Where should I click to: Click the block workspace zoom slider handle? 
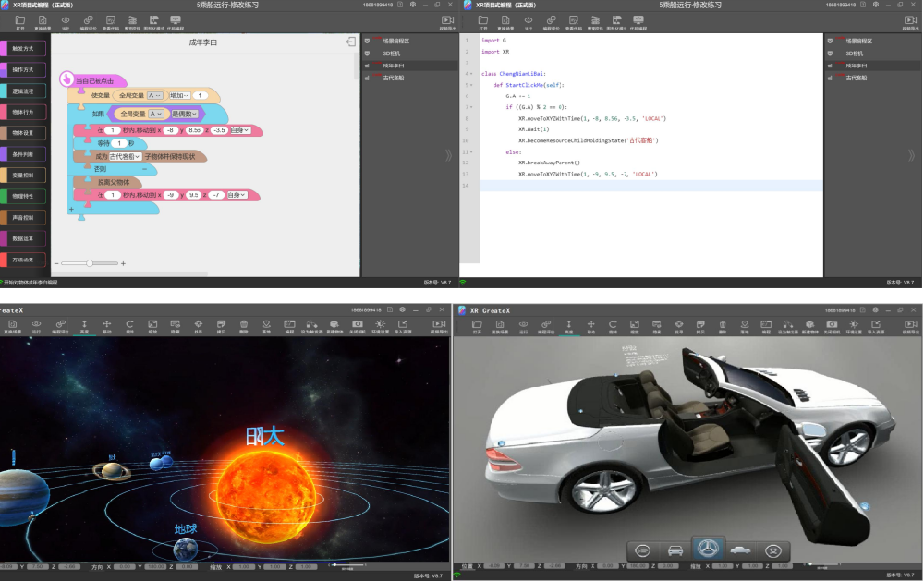(90, 263)
